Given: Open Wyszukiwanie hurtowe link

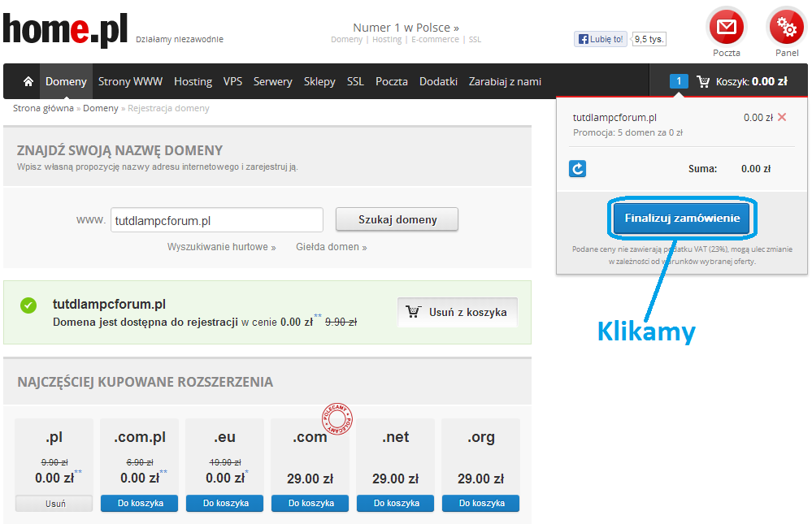Looking at the screenshot, I should tap(221, 247).
